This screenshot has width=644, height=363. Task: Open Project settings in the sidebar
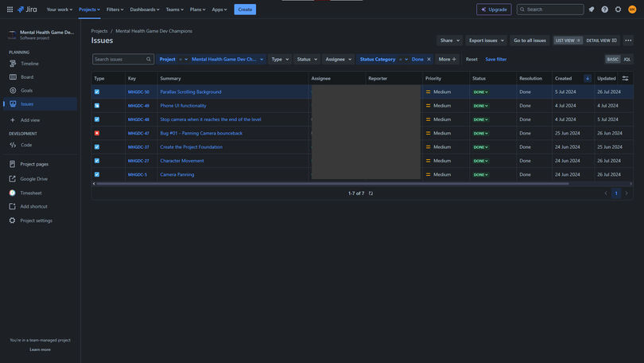coord(41,221)
